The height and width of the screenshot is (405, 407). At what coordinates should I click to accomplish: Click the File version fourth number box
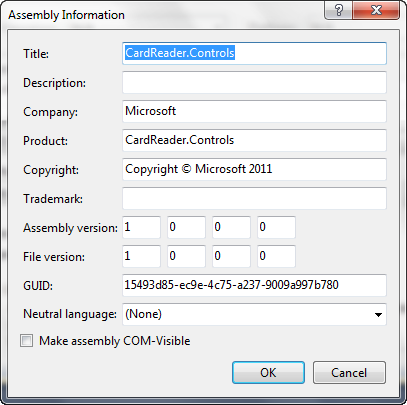(x=276, y=256)
